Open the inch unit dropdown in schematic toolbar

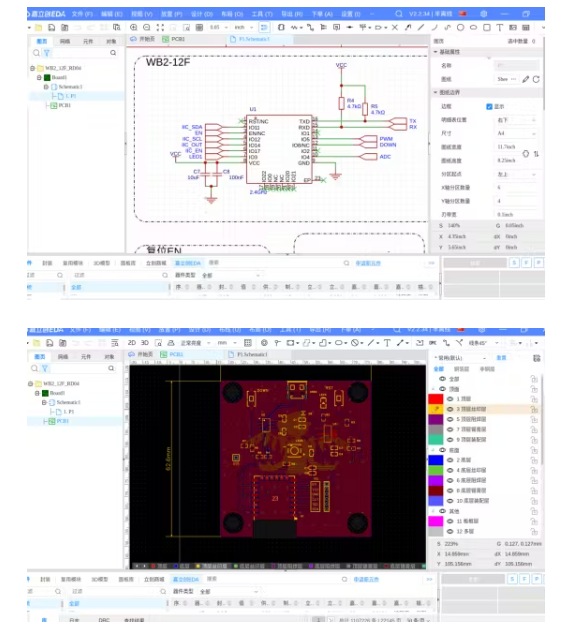(x=244, y=27)
